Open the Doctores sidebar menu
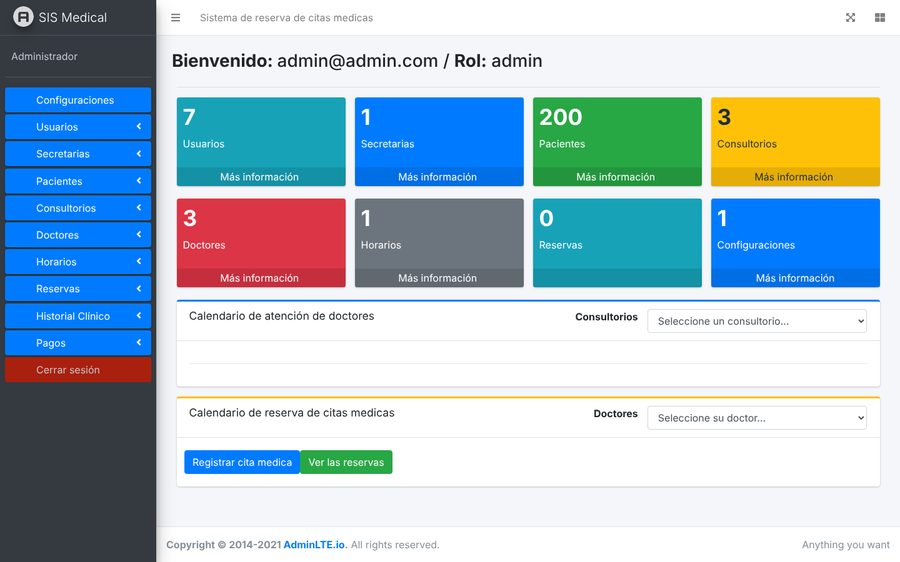Image resolution: width=900 pixels, height=562 pixels. [78, 235]
